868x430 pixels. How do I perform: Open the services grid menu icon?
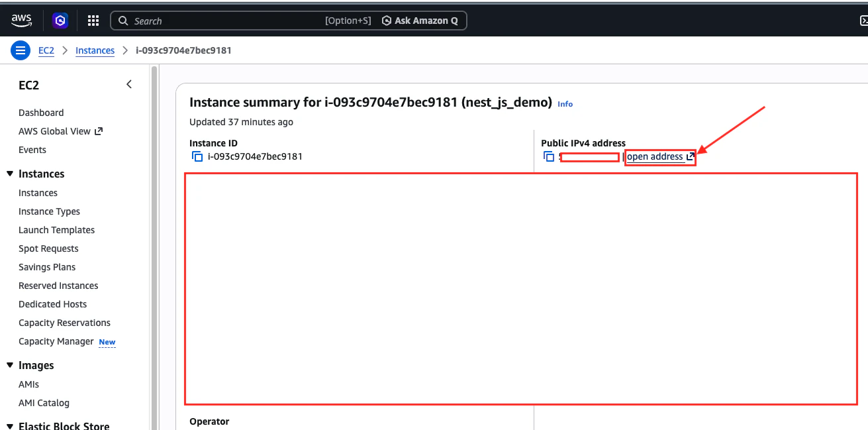[x=93, y=21]
